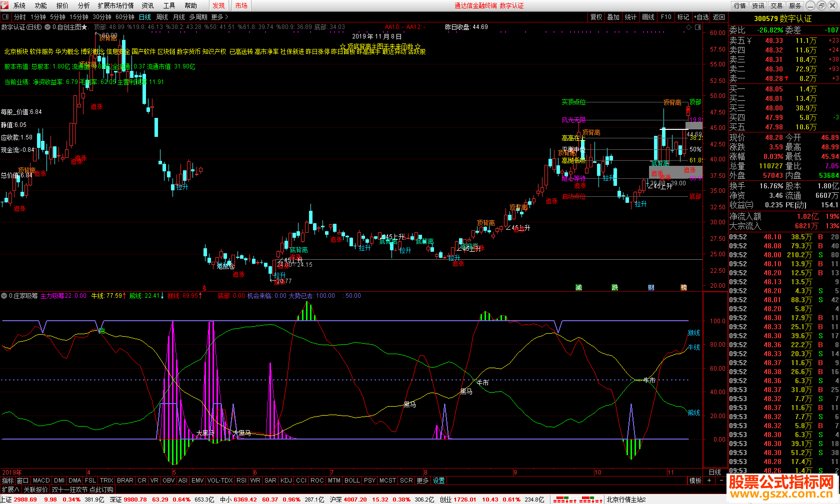Select the RSI indicator tab

pos(241,481)
